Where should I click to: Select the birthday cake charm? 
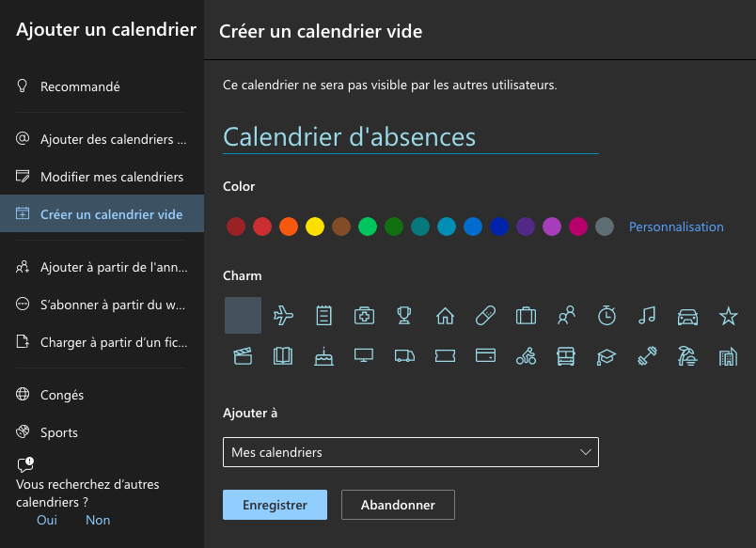pos(323,355)
